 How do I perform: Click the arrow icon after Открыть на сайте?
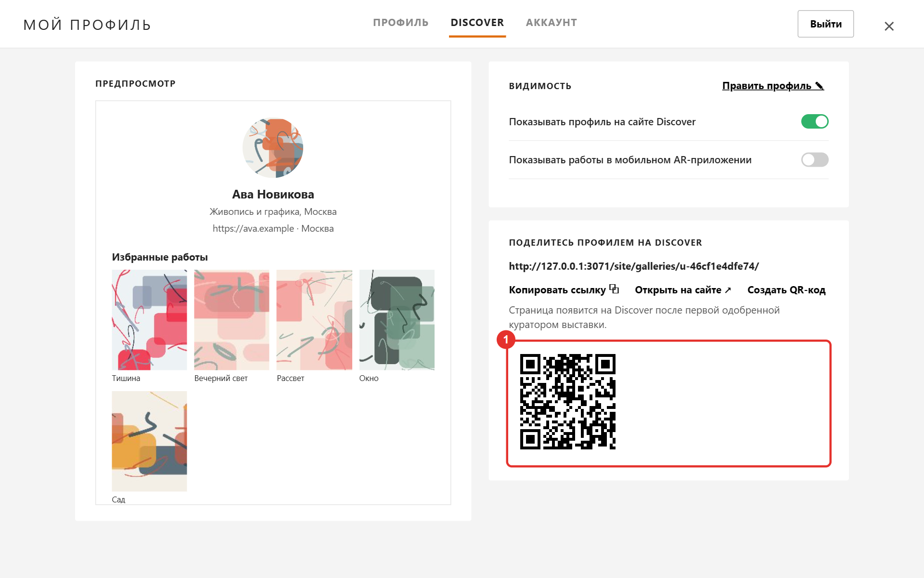point(728,290)
